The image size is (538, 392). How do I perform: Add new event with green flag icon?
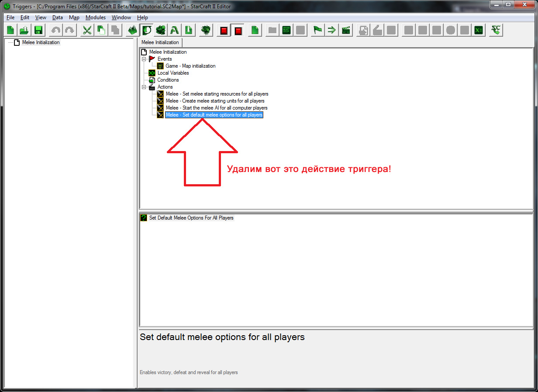pos(318,30)
